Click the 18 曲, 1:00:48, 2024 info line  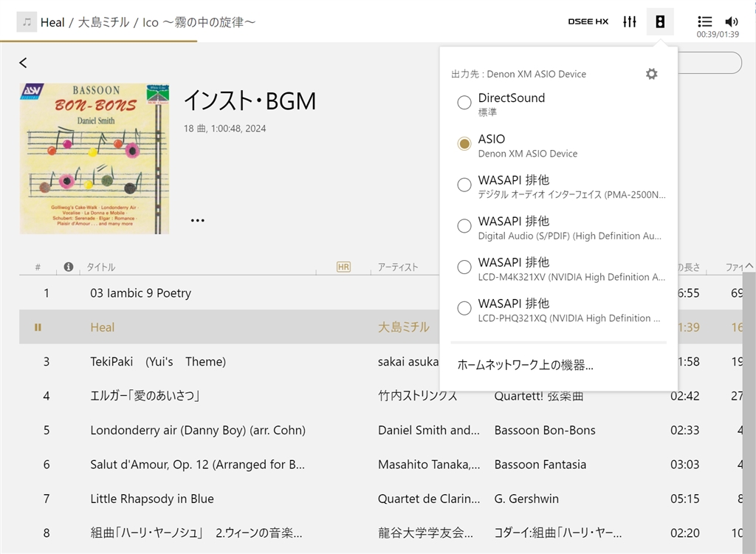(x=224, y=129)
